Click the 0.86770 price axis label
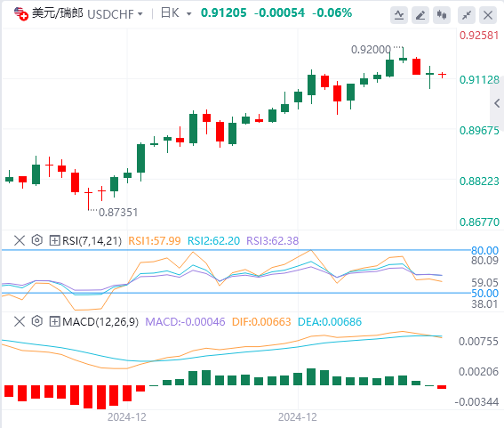Viewport: 504px width, 428px height. pyautogui.click(x=479, y=222)
